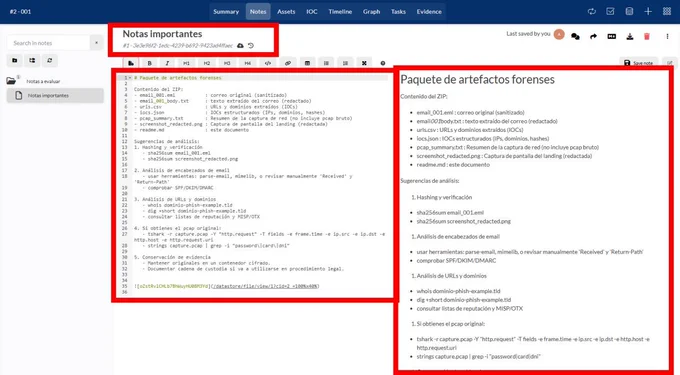Switch to the Notes tab
The height and width of the screenshot is (375, 680).
click(x=258, y=12)
